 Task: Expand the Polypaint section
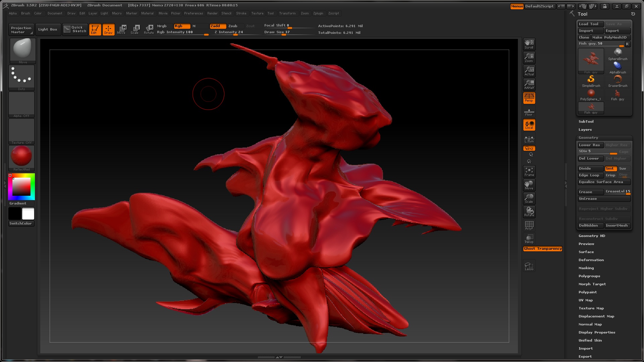tap(587, 292)
